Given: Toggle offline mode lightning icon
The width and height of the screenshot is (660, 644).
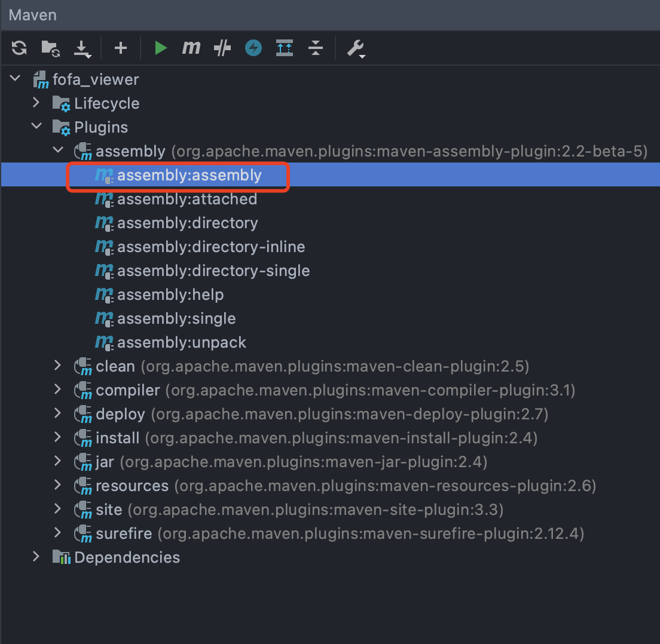Looking at the screenshot, I should coord(253,48).
